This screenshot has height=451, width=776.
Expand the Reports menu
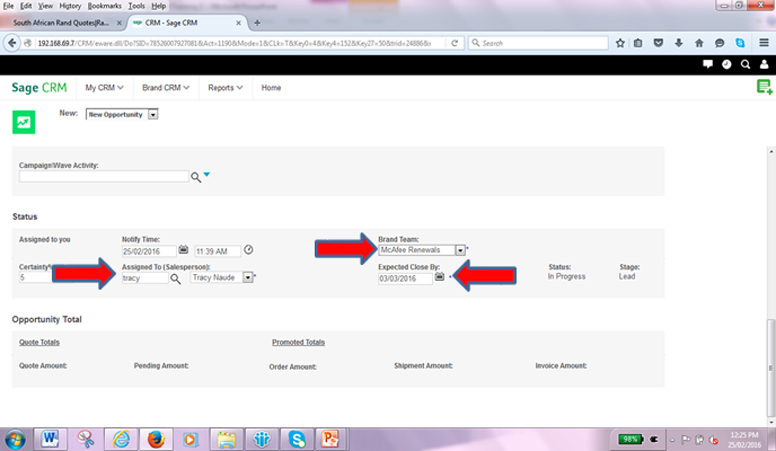tap(225, 88)
